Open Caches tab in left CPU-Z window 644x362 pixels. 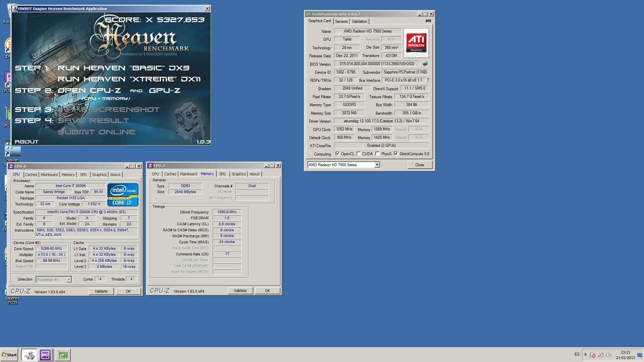point(31,175)
